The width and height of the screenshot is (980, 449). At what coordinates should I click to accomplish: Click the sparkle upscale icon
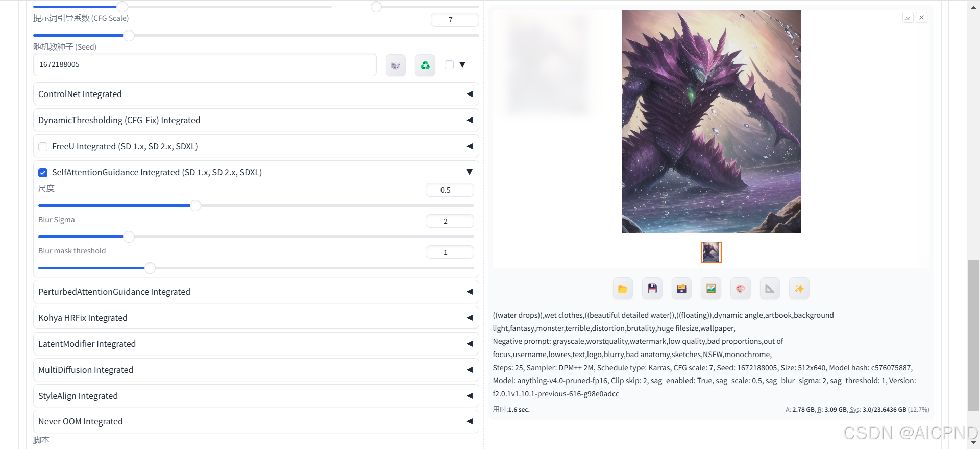799,289
